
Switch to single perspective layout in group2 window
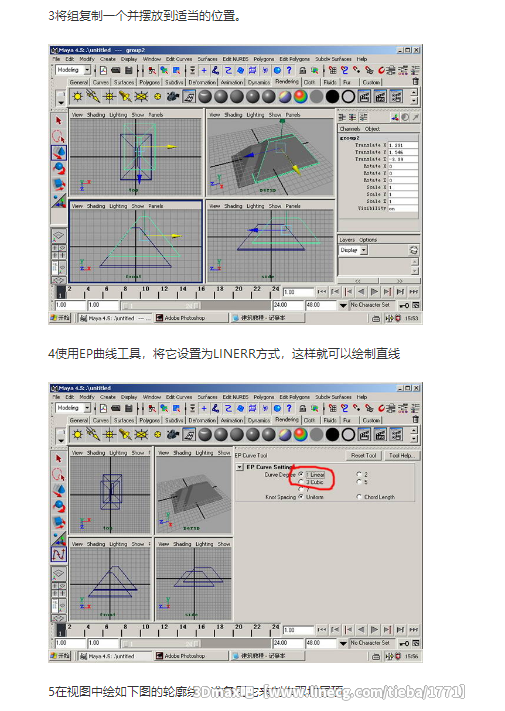tap(58, 235)
